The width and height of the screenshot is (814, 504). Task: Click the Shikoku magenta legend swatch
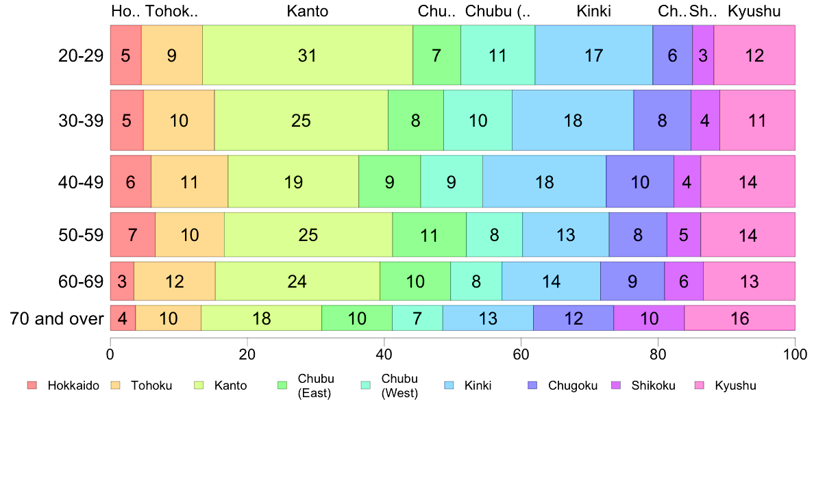tap(616, 385)
